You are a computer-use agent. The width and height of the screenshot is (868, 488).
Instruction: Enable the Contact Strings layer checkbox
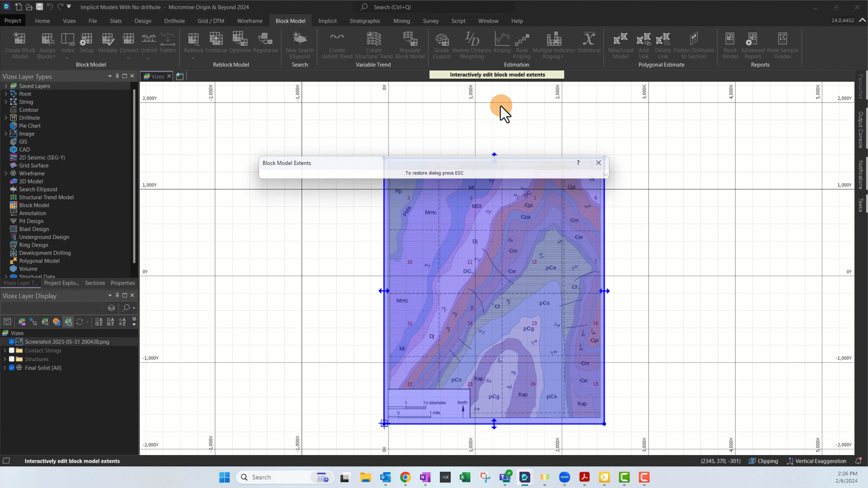pos(12,351)
